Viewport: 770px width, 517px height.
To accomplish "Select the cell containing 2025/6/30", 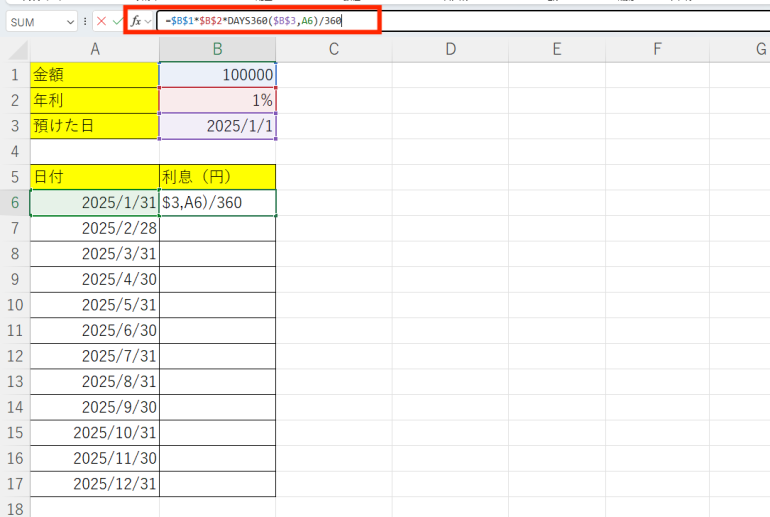I will (94, 330).
